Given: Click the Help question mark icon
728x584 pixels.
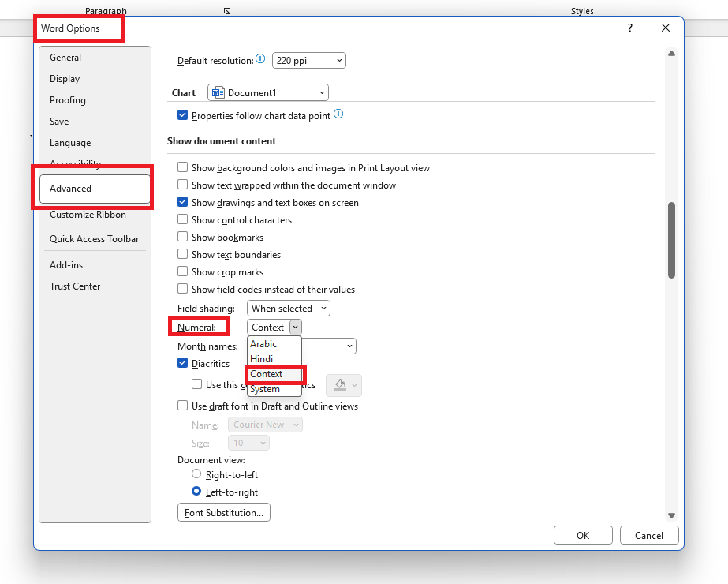Looking at the screenshot, I should (x=629, y=28).
